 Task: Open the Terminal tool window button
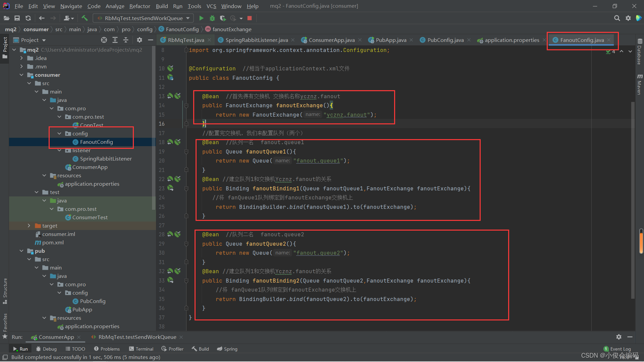[x=141, y=349]
